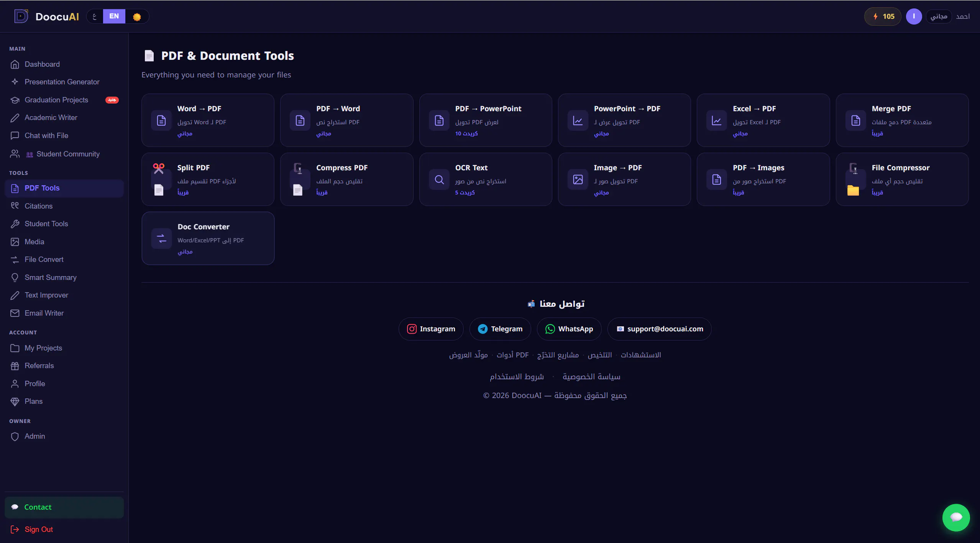The height and width of the screenshot is (543, 980).
Task: Click the Plans diamond icon
Action: [15, 401]
